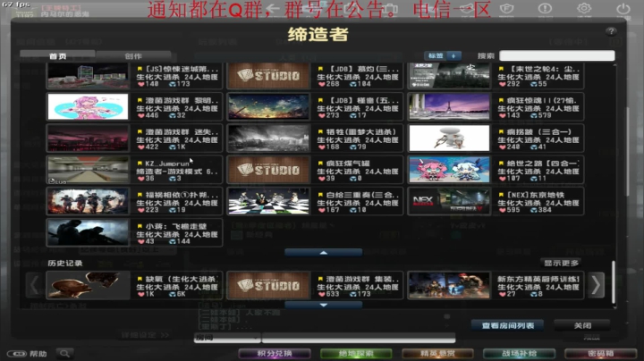Click the heart icon showing 446 likes
Viewport: 644px width, 361px height.
tap(141, 115)
